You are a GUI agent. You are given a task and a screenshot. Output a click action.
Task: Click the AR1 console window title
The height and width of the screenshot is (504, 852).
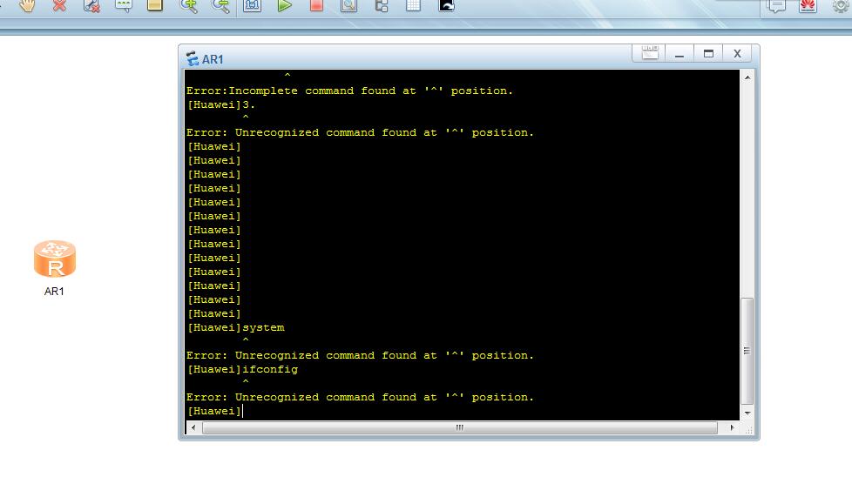pyautogui.click(x=213, y=59)
